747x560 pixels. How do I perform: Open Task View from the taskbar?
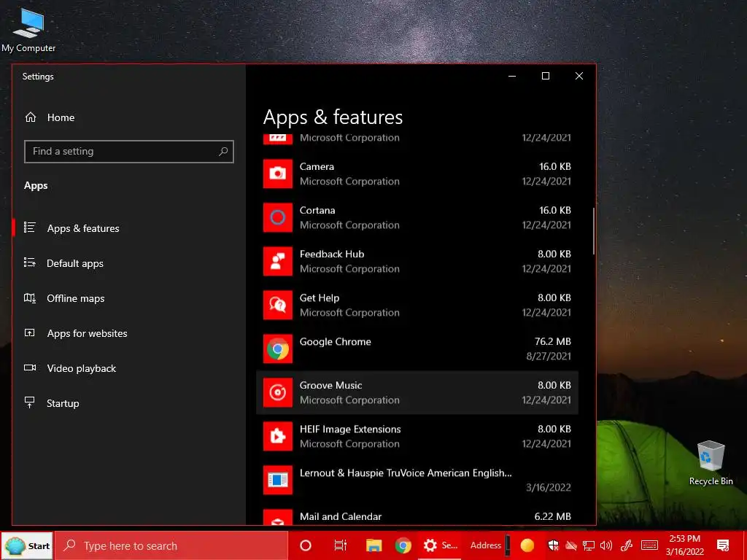tap(340, 545)
